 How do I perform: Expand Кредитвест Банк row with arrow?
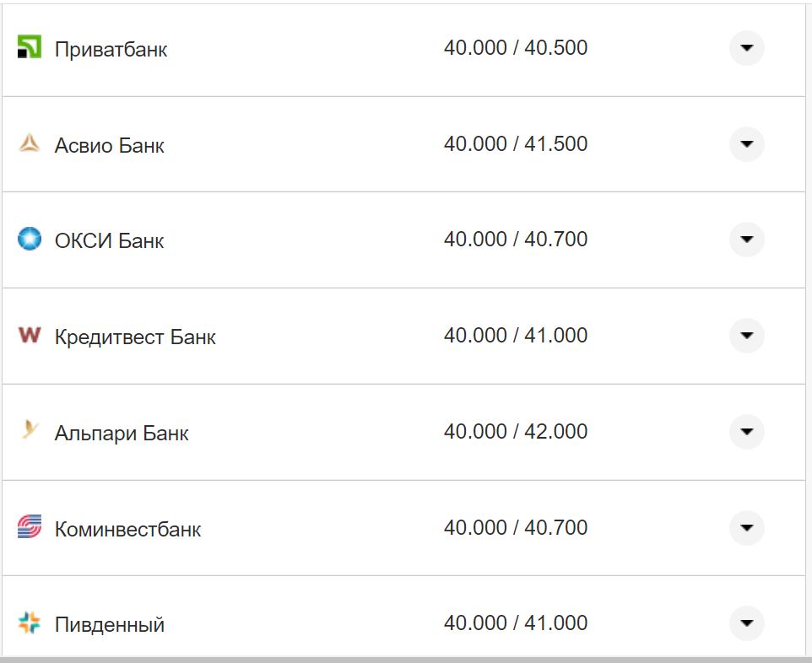pos(746,336)
